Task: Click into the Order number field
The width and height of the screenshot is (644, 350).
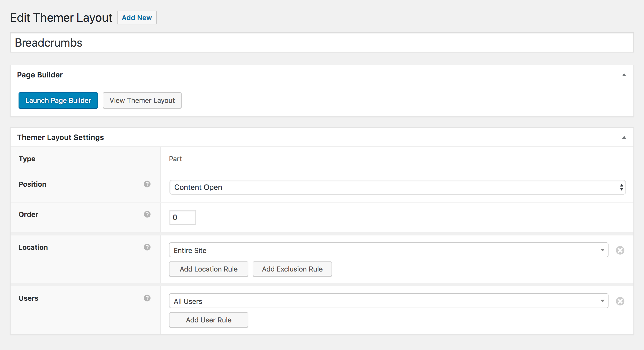Action: tap(182, 217)
